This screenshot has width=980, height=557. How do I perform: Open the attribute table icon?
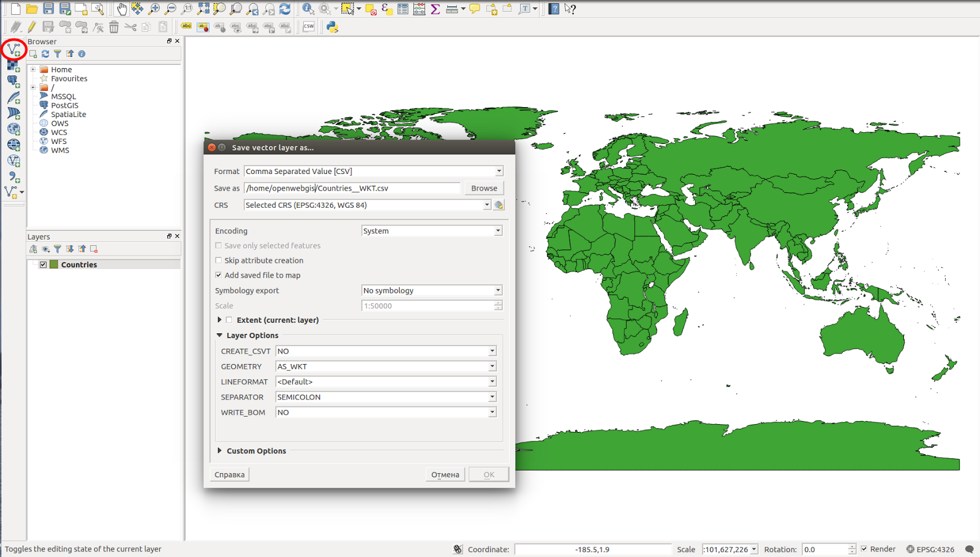point(402,9)
